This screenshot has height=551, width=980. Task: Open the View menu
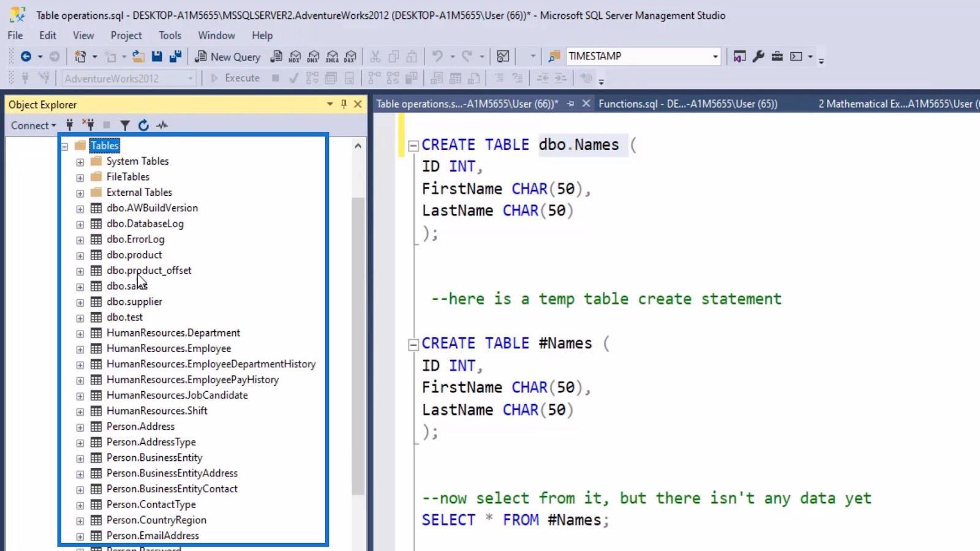pyautogui.click(x=83, y=36)
